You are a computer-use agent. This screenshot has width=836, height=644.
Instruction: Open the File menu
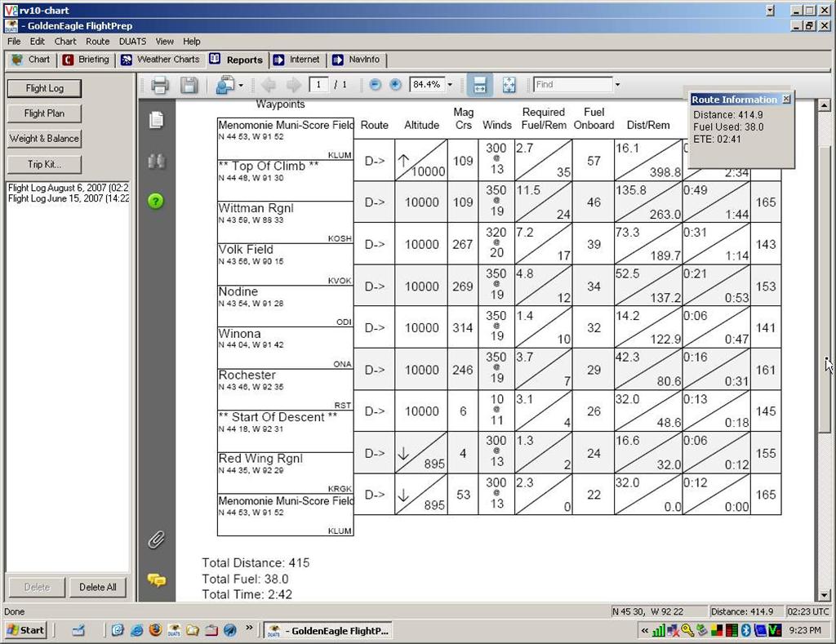pyautogui.click(x=14, y=41)
